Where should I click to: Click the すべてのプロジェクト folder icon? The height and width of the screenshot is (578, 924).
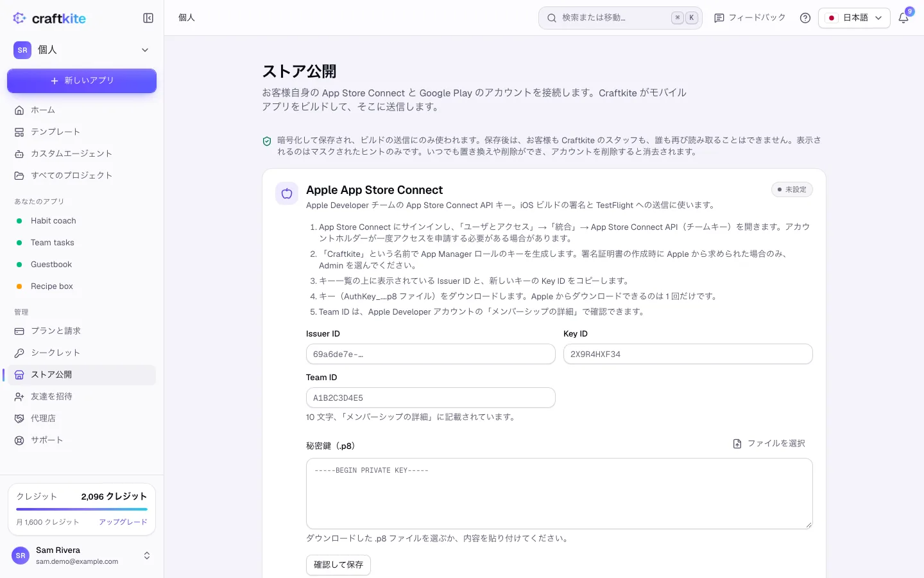pyautogui.click(x=19, y=175)
